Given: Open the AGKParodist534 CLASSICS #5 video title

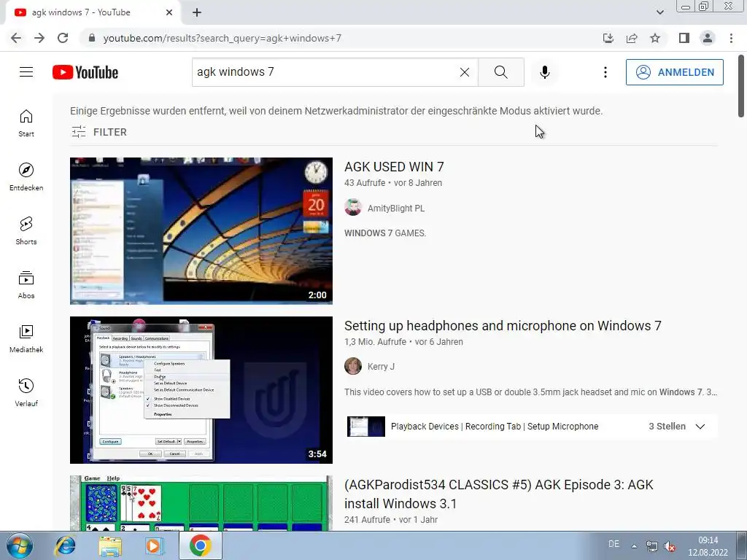Looking at the screenshot, I should click(x=499, y=494).
